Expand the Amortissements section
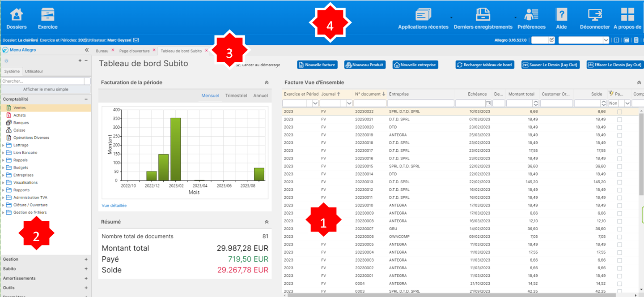Screen dimensions: 644x297 click(86, 278)
